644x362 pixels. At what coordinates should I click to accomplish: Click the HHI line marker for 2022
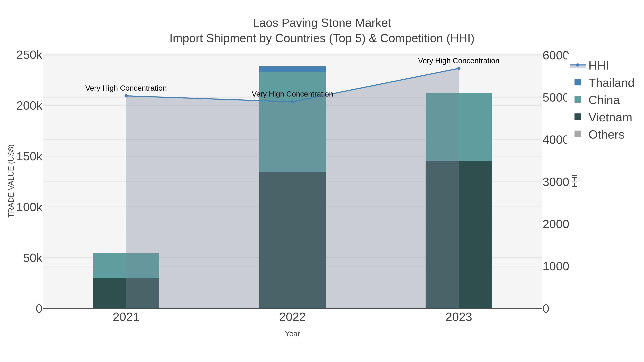pos(292,102)
